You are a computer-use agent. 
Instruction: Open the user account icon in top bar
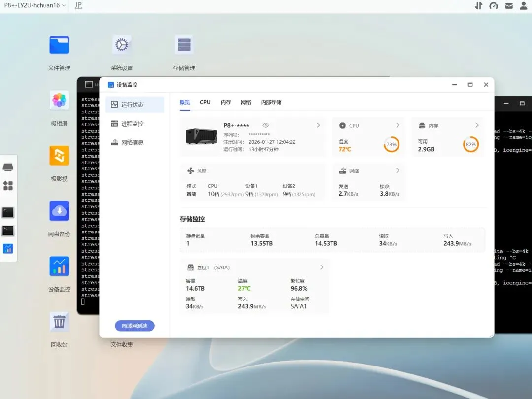(x=524, y=6)
